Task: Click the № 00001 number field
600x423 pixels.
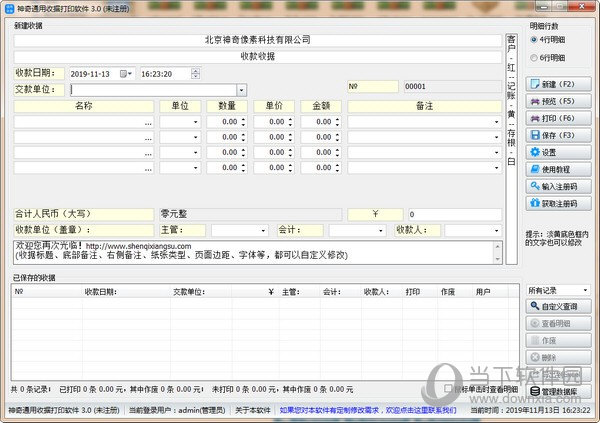Action: 452,87
